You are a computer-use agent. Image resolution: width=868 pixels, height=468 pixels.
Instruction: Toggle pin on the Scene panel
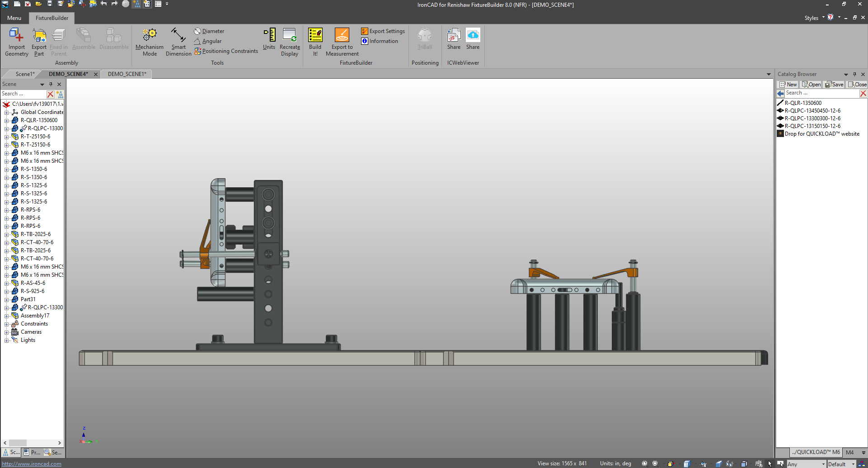point(51,84)
